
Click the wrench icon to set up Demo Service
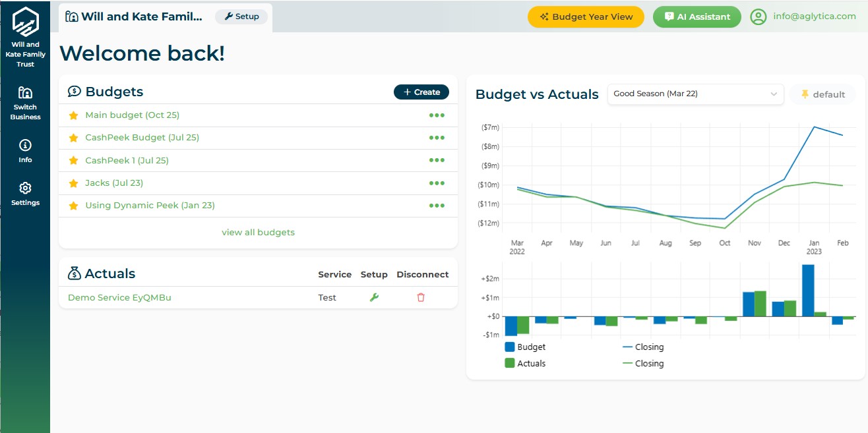click(x=374, y=297)
